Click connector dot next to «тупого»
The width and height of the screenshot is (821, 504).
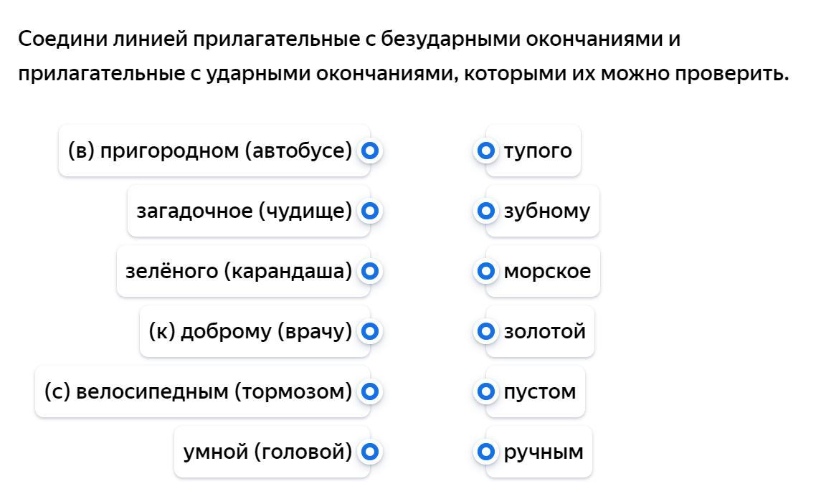[485, 151]
